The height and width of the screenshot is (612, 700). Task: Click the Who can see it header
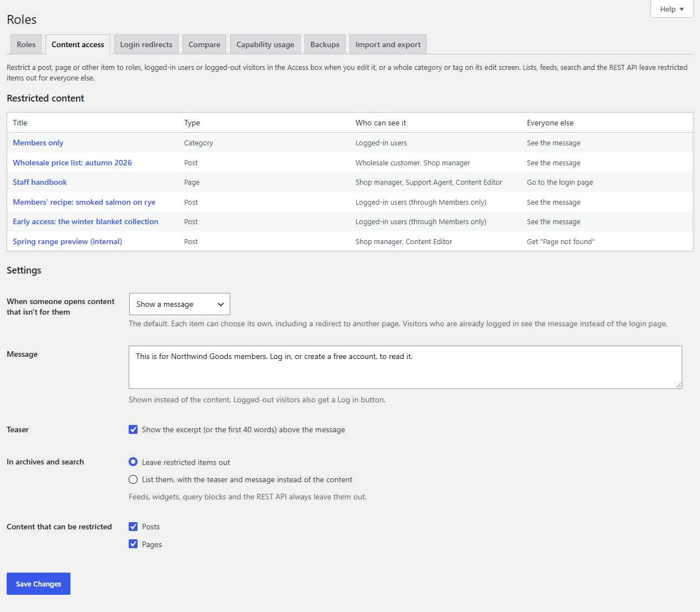click(x=381, y=123)
